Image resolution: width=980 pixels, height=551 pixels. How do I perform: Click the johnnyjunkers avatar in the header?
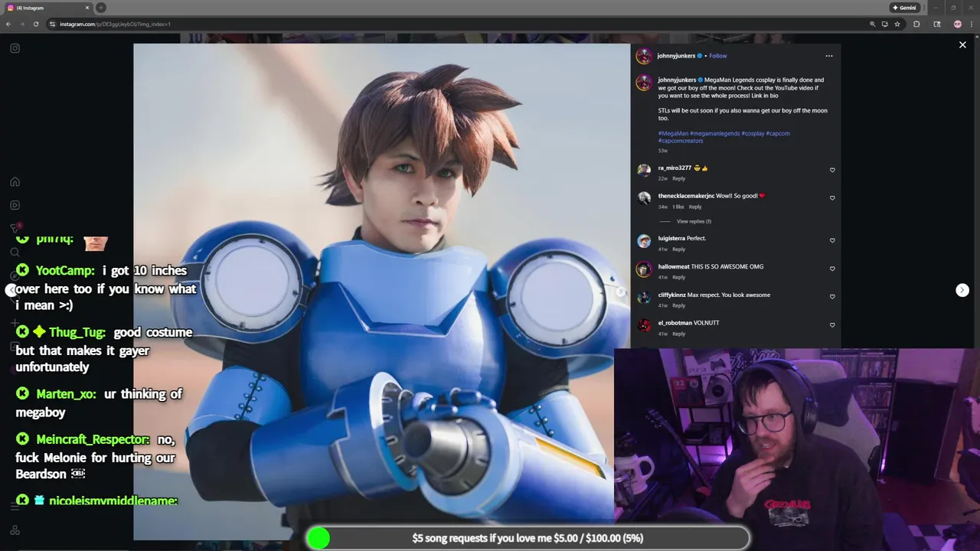644,56
